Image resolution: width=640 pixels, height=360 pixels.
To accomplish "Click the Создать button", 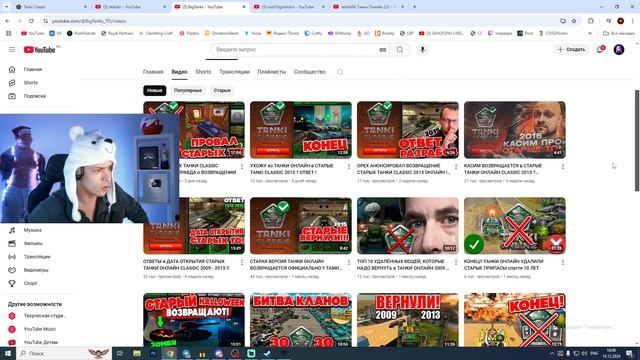I will [571, 49].
